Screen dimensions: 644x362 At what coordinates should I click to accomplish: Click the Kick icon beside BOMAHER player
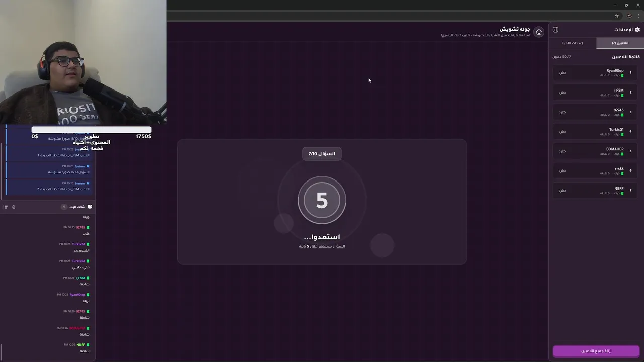tap(622, 154)
